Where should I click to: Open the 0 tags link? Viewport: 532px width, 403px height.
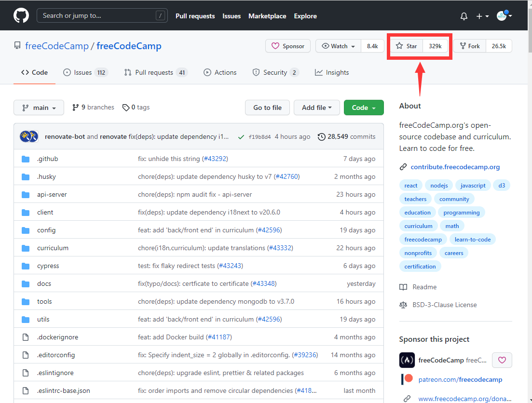136,107
